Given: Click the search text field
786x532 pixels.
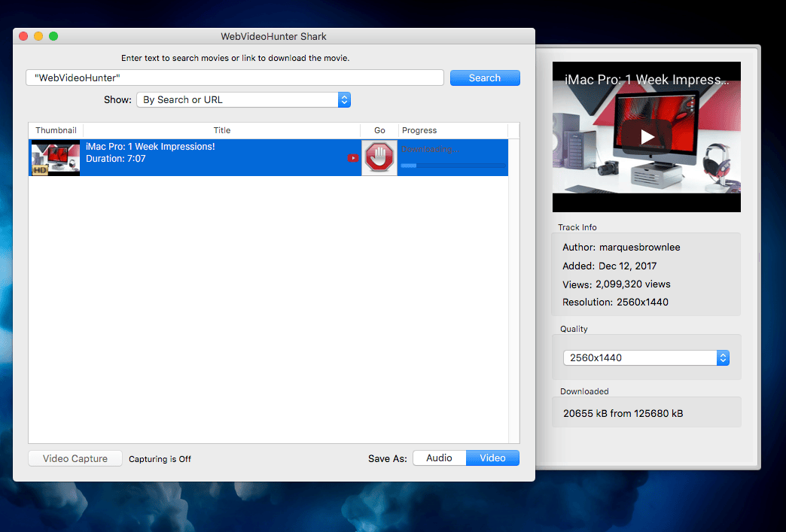Looking at the screenshot, I should 235,78.
